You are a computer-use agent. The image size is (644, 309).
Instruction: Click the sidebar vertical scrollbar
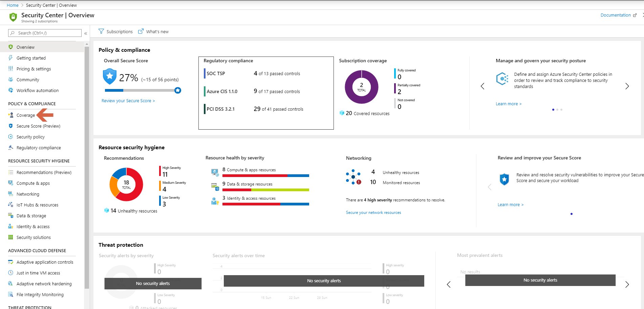[x=87, y=168]
